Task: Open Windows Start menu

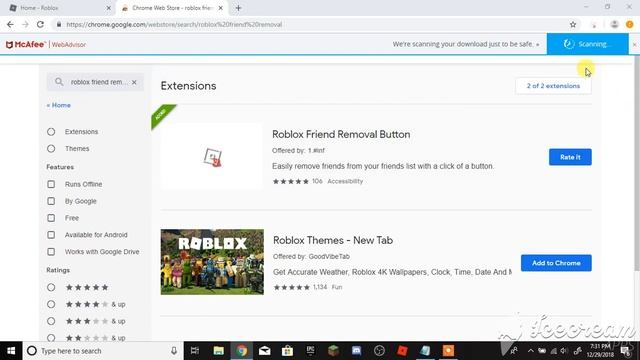Action: 11,351
